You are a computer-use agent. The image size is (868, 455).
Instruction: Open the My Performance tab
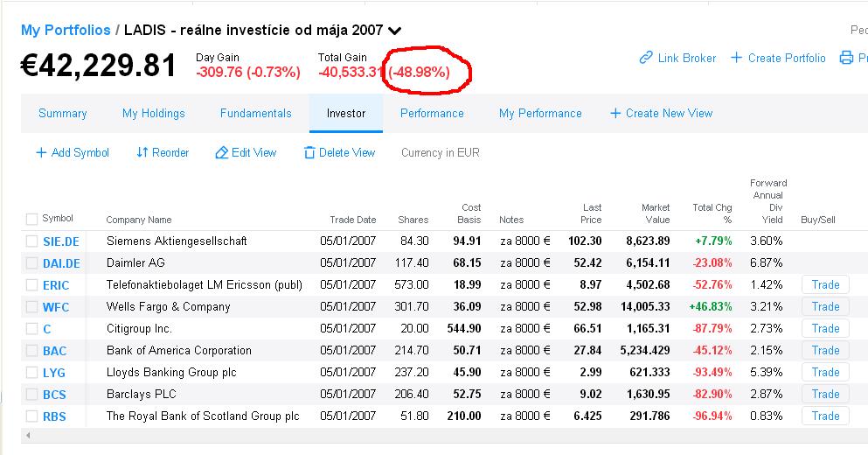[540, 113]
